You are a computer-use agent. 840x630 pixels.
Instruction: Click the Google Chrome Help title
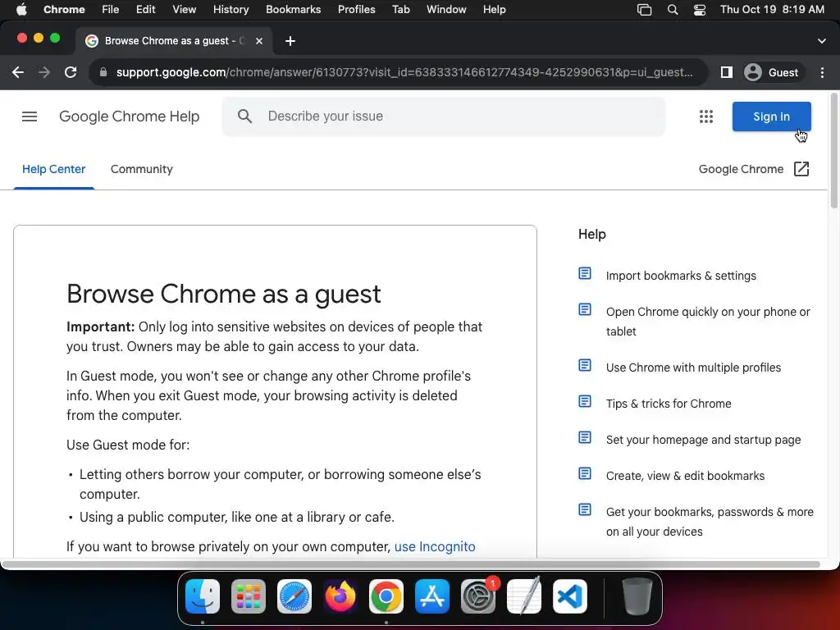coord(129,116)
